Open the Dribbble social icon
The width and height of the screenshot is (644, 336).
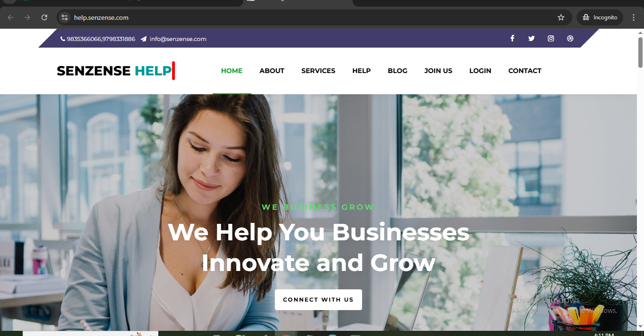pyautogui.click(x=570, y=39)
